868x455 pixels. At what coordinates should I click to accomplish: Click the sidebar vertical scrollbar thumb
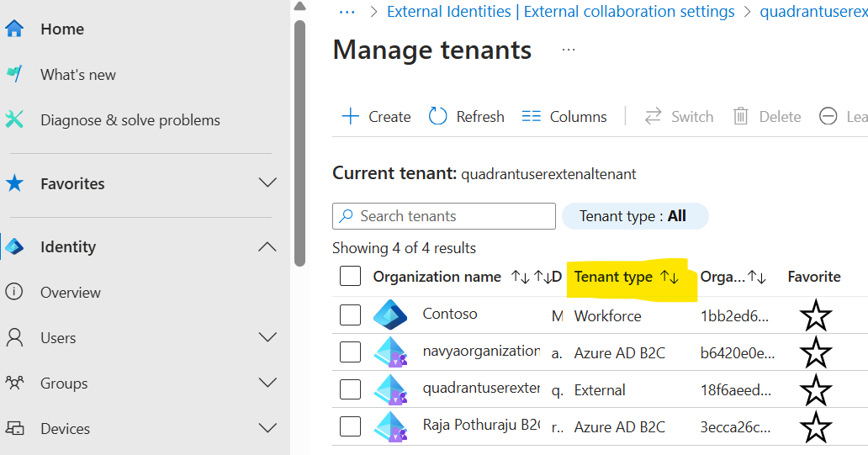299,144
